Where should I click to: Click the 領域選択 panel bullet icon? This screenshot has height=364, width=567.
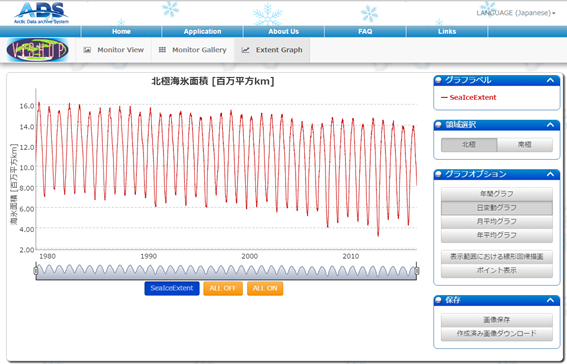[439, 125]
